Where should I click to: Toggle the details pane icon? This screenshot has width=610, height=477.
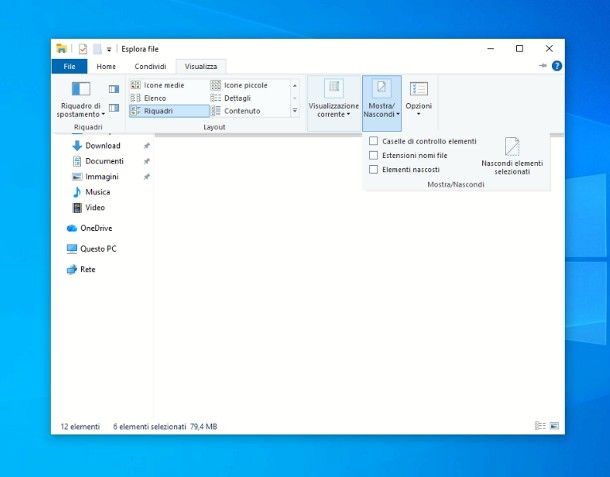tap(114, 108)
